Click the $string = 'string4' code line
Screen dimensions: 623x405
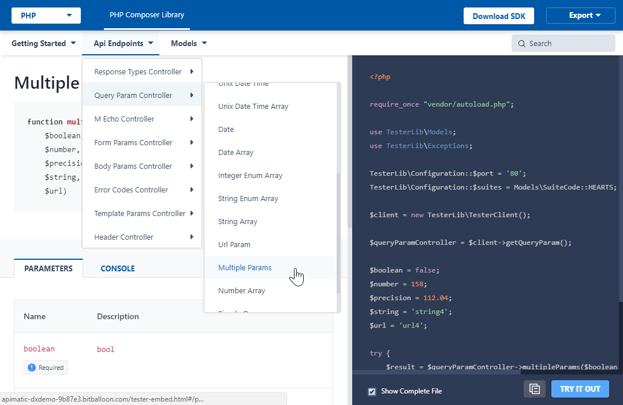410,312
